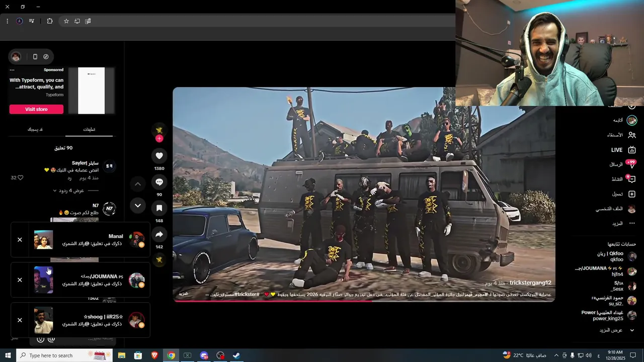Click translate page icon in address bar
Viewport: 644px width, 362px height.
88,21
